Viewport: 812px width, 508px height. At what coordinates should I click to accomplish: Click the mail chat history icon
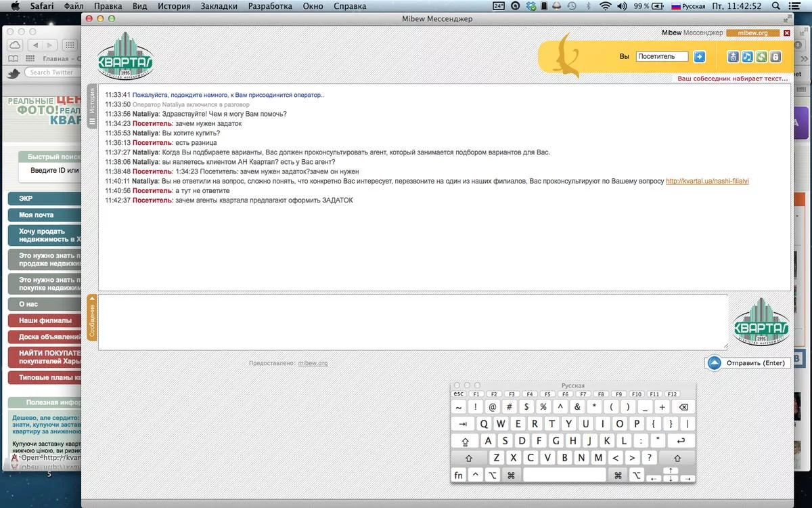(733, 57)
